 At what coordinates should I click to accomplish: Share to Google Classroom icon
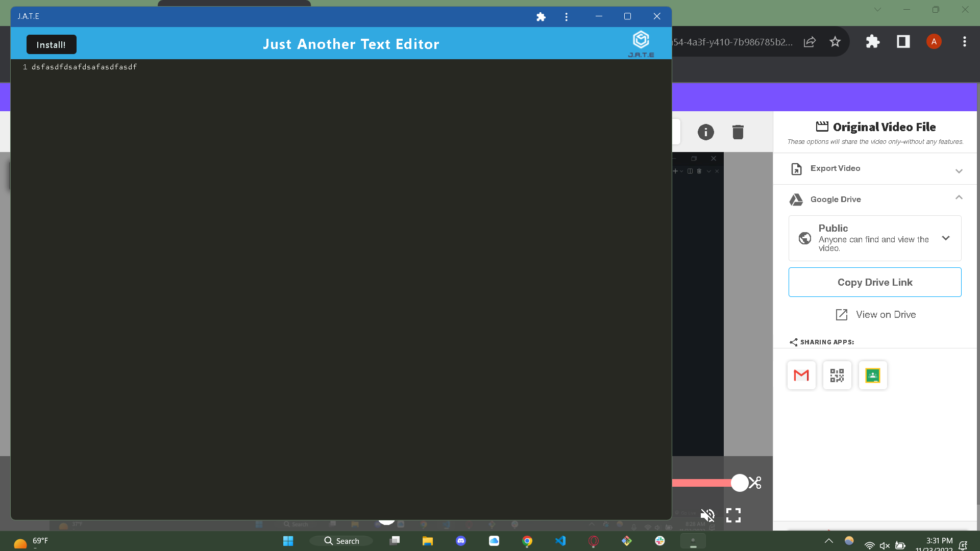tap(873, 375)
